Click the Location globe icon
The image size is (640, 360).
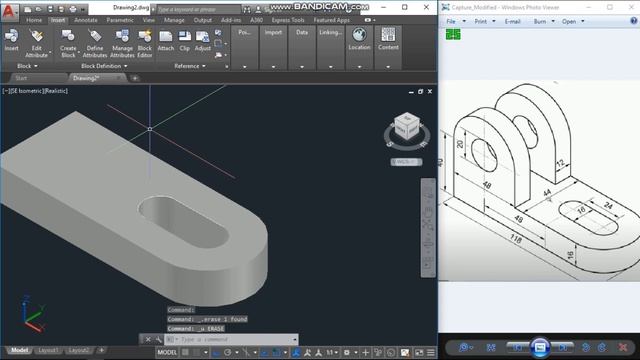(x=359, y=35)
